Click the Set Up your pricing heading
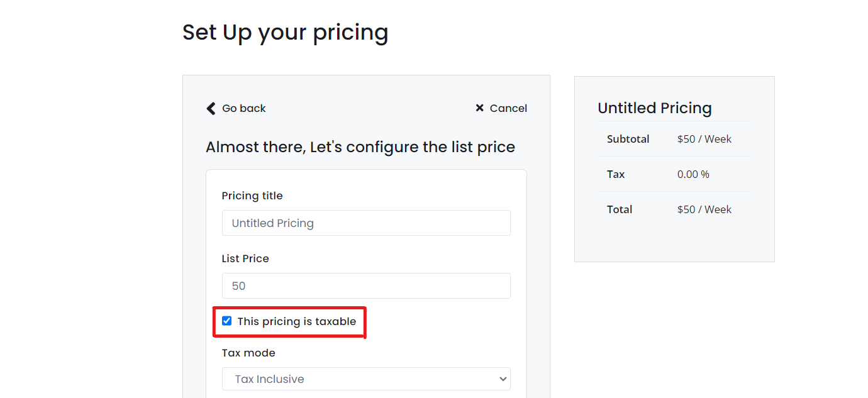This screenshot has width=868, height=398. (x=285, y=32)
